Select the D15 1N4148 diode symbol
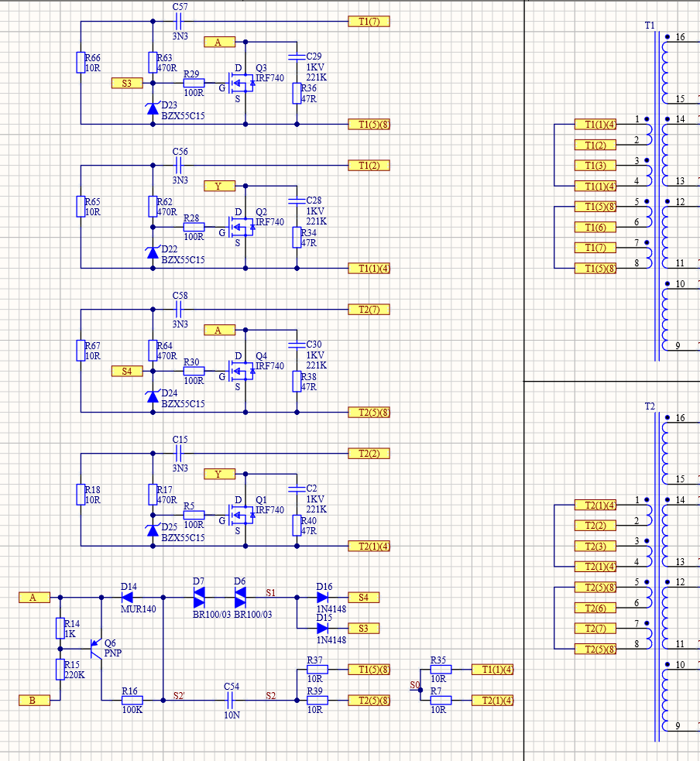Image resolution: width=700 pixels, height=761 pixels. [322, 629]
